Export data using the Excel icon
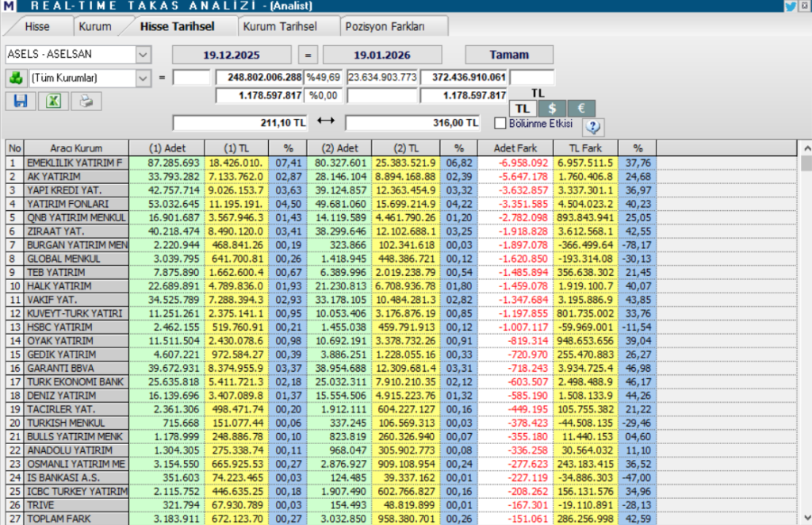This screenshot has height=525, width=812. pyautogui.click(x=52, y=101)
